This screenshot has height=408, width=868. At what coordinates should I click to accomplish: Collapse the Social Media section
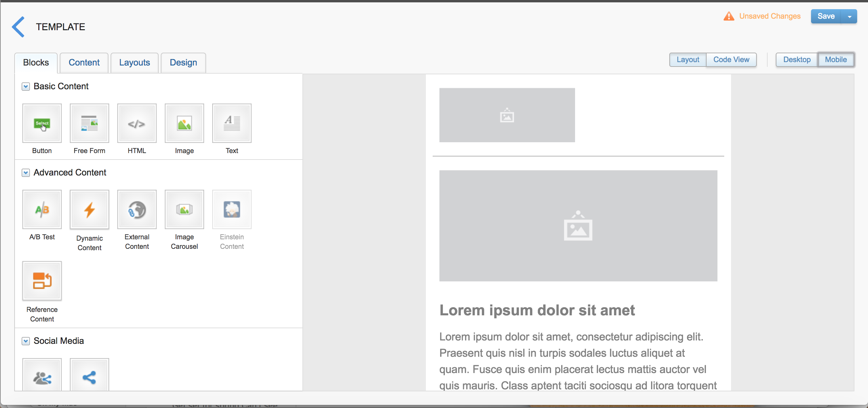click(26, 341)
